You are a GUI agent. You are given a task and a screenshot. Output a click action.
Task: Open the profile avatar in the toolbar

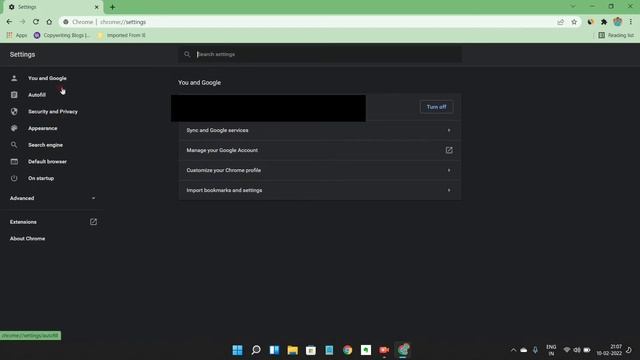tap(617, 22)
